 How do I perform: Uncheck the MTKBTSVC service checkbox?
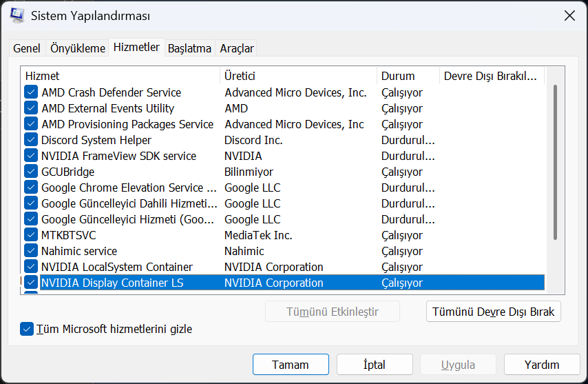31,235
